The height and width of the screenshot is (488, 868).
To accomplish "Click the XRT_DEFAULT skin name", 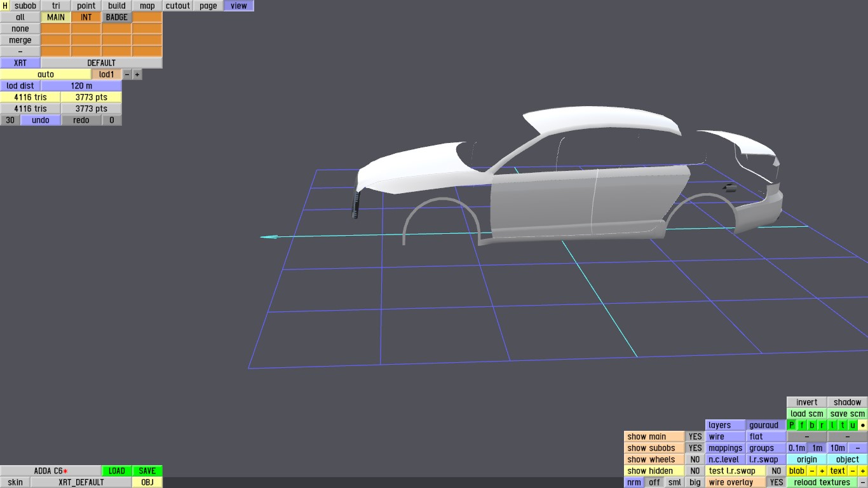I will click(x=81, y=482).
